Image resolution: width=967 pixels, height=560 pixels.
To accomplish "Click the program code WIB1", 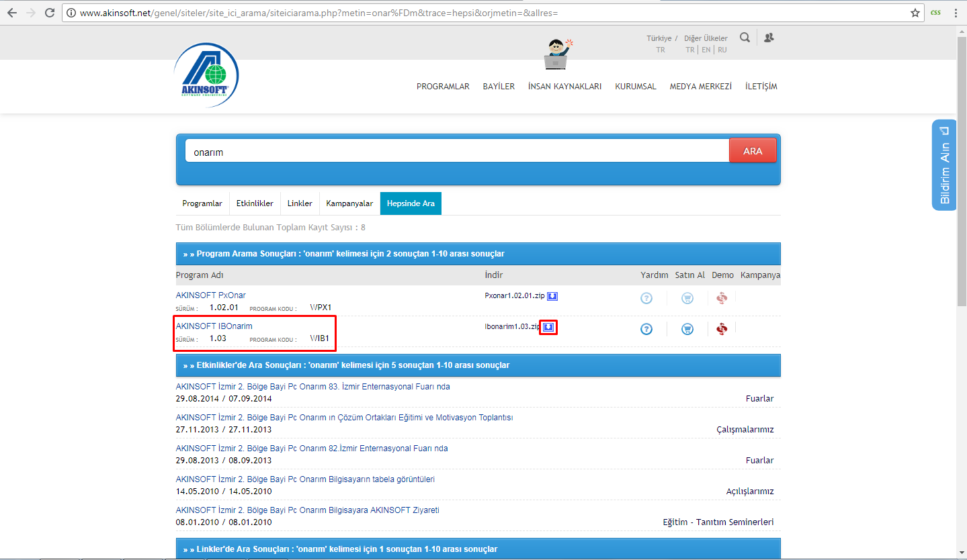I will coord(319,338).
